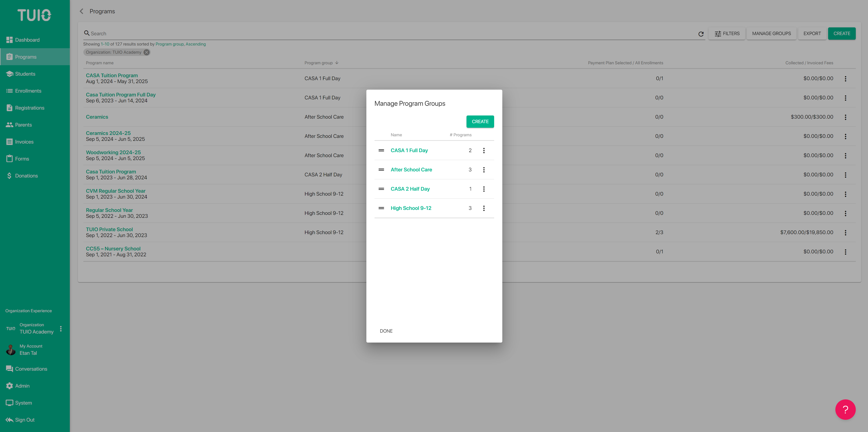Screen dimensions: 868x432
Task: Click the top-right CREATE program button
Action: [842, 34]
